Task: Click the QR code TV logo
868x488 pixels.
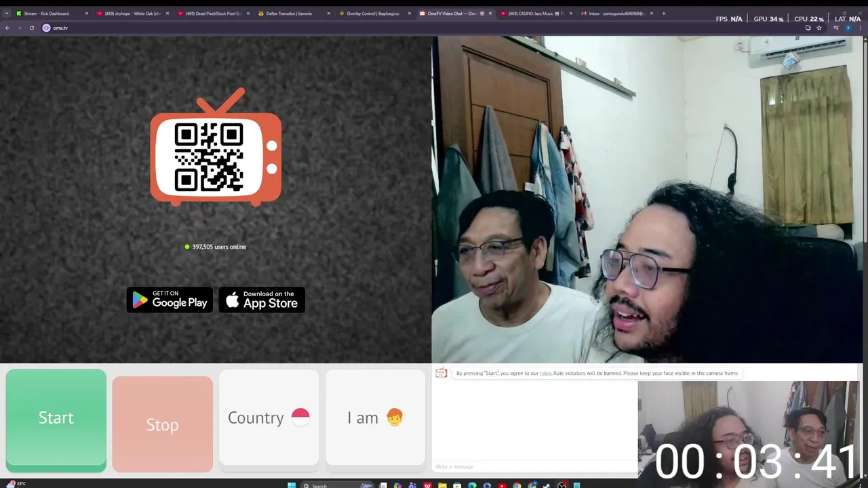Action: click(216, 147)
